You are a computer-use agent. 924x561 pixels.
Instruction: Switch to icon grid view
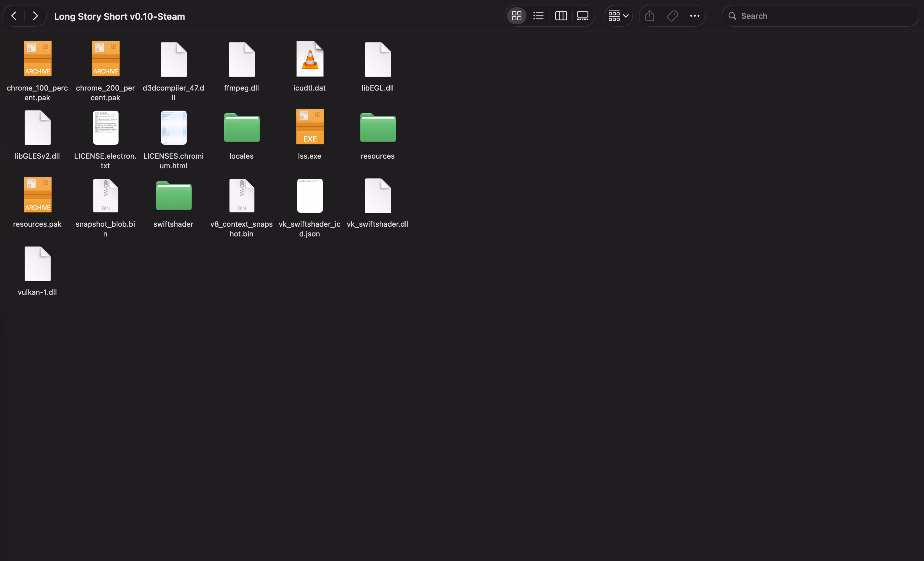click(516, 16)
